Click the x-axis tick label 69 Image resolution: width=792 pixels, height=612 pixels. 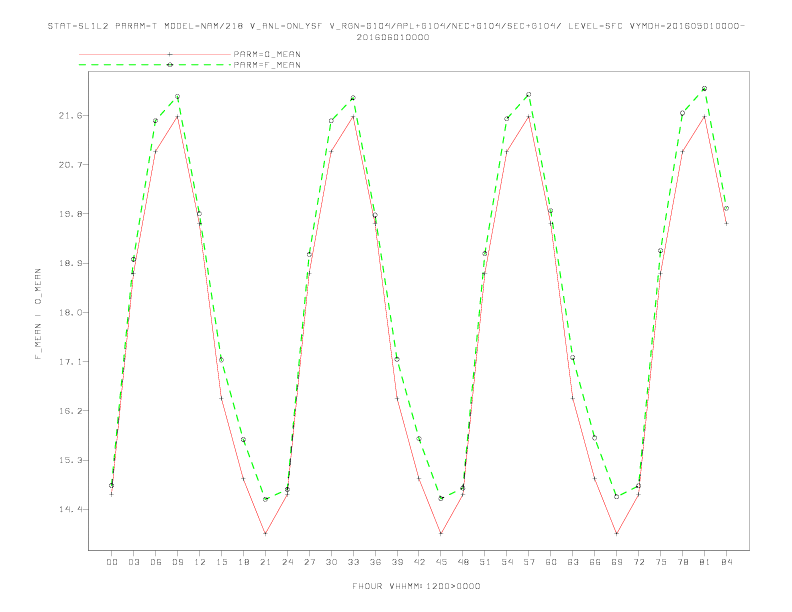(617, 562)
